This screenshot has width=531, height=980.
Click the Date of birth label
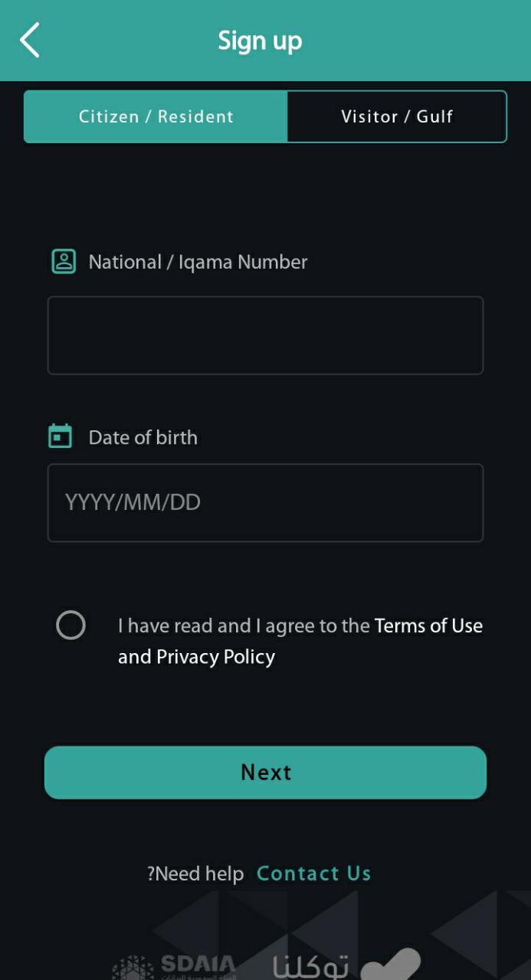coord(143,437)
